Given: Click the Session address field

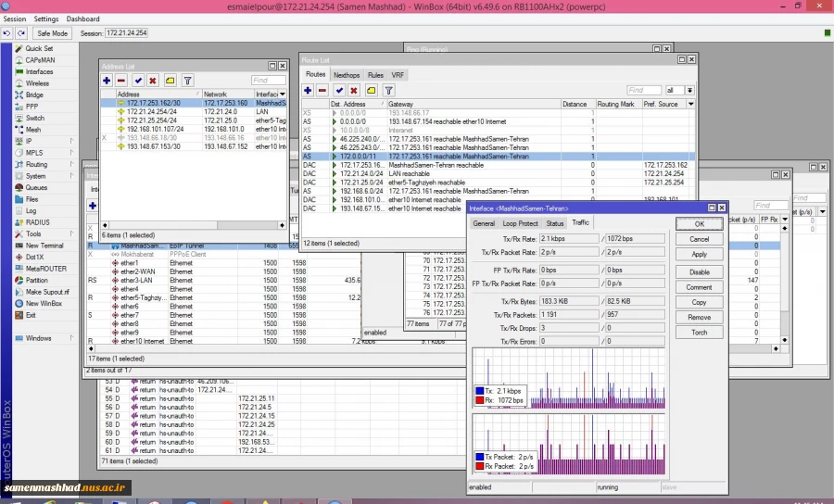Looking at the screenshot, I should (x=127, y=33).
